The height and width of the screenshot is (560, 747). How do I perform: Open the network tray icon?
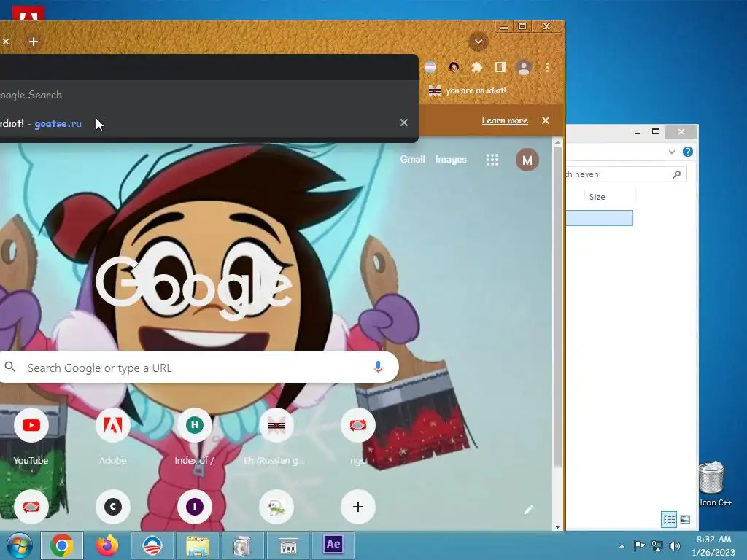pyautogui.click(x=657, y=545)
